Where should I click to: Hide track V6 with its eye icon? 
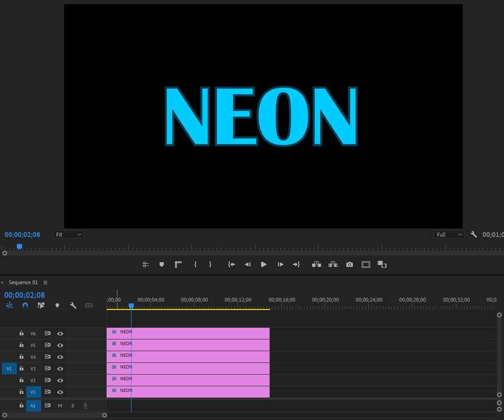[60, 333]
